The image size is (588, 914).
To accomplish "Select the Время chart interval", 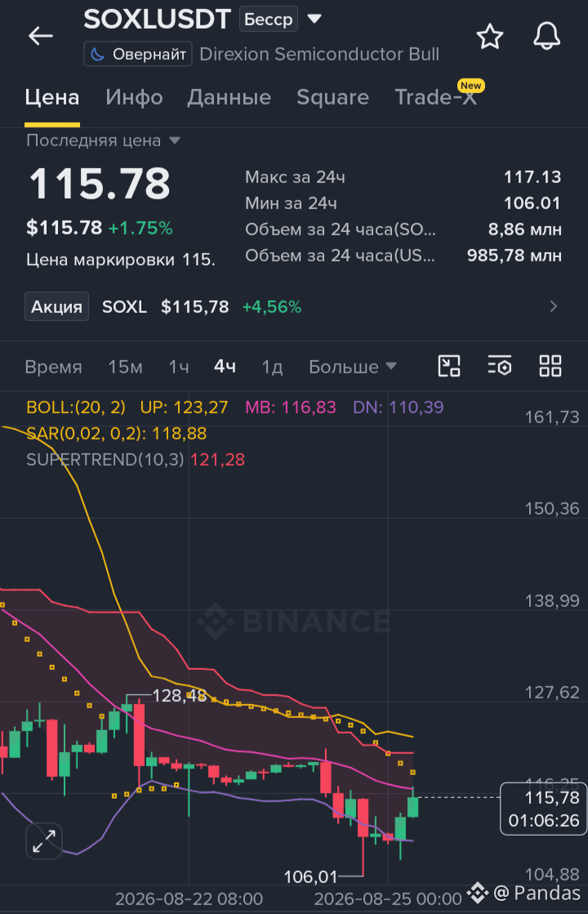I will click(x=53, y=367).
